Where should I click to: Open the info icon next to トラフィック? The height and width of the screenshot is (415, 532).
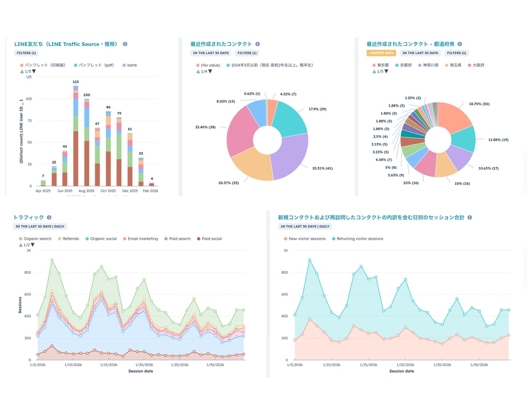coord(49,218)
